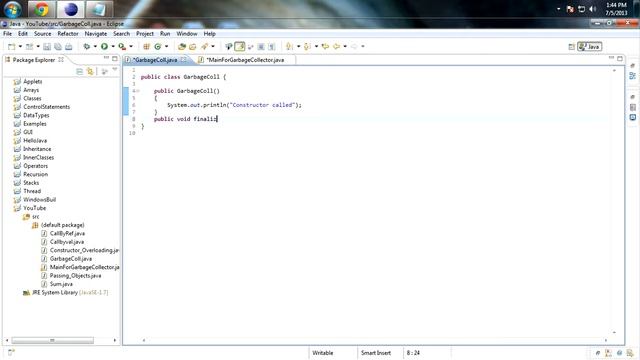The width and height of the screenshot is (640, 360).
Task: Select the Java perspective button
Action: point(589,47)
